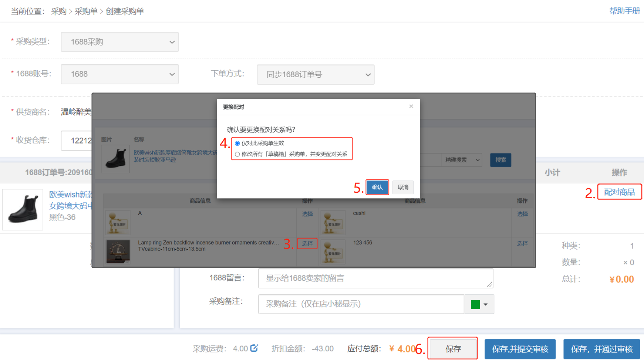The image size is (644, 361).
Task: Open the 精确搜索 dropdown
Action: click(462, 160)
